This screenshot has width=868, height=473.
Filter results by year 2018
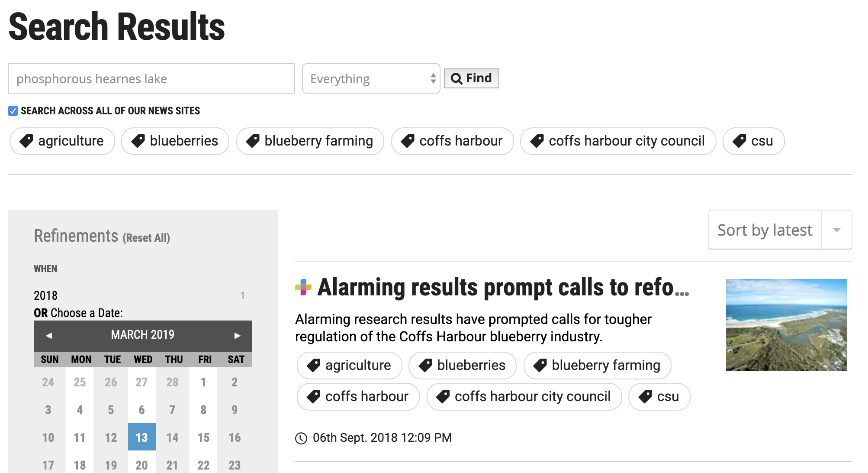(x=45, y=295)
